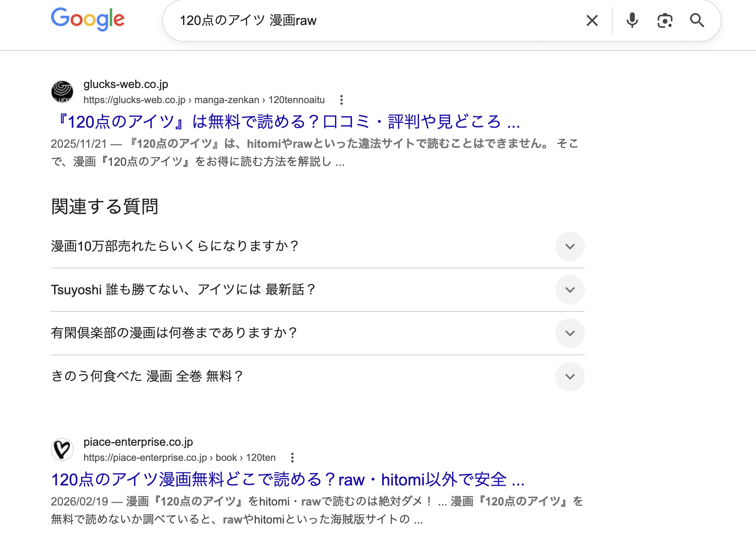Screen dimensions: 756x537
Task: Open image search with the camera lens icon
Action: 665,20
